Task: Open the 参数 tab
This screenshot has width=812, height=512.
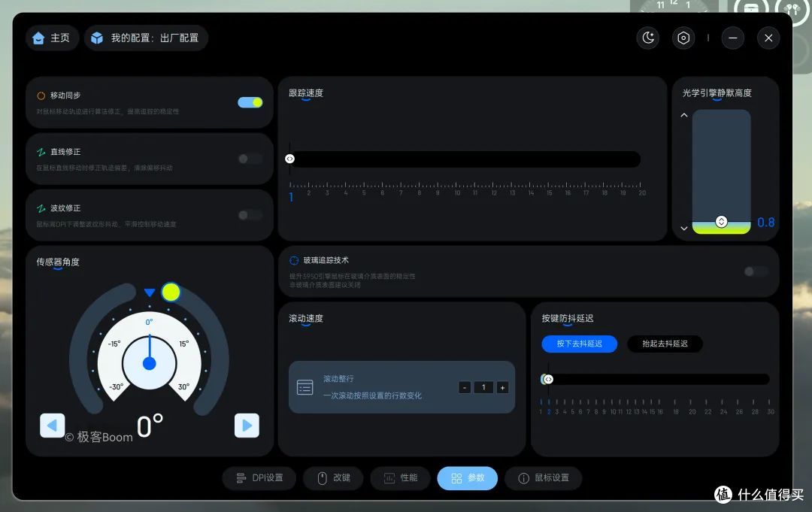Action: pos(467,478)
